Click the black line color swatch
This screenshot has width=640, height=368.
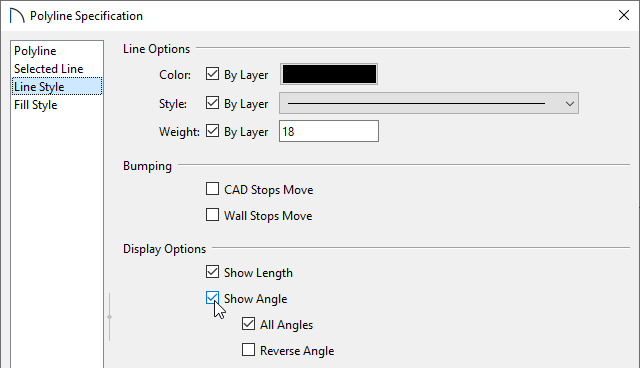point(329,74)
